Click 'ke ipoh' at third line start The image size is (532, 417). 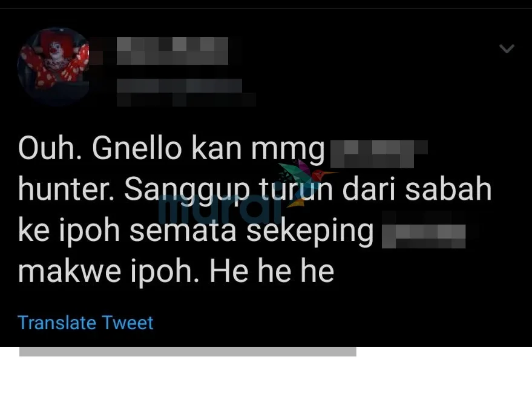point(69,231)
